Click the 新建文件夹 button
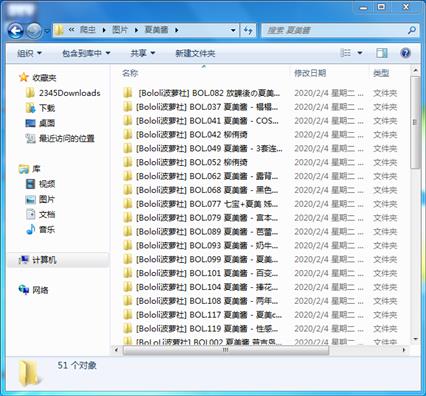Viewport: 426px width, 396px height. (195, 53)
